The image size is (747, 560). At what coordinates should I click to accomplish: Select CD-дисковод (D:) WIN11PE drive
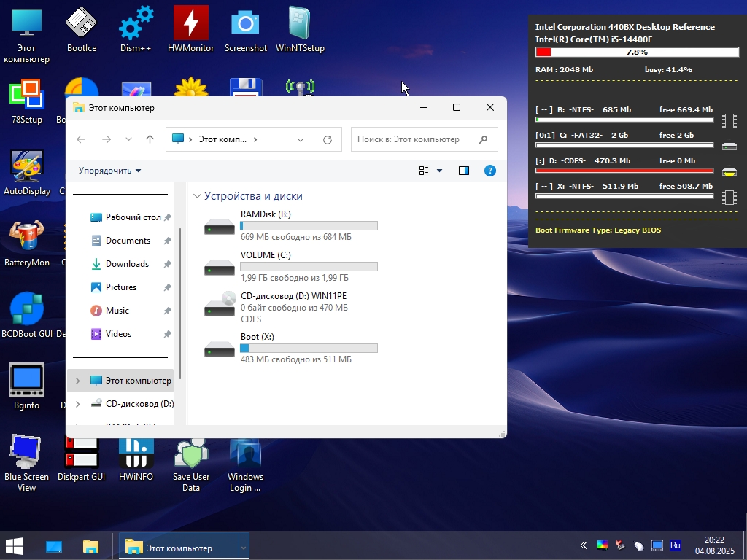[x=290, y=308]
